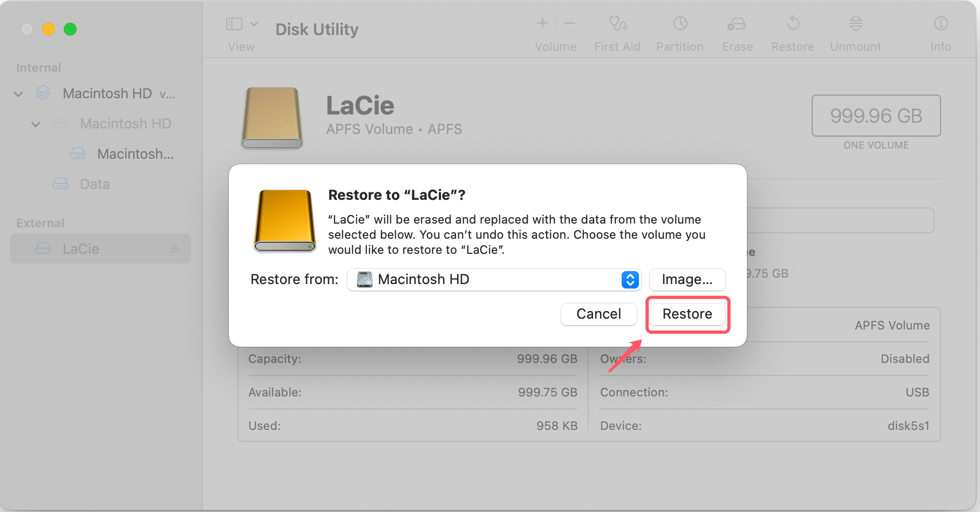980x512 pixels.
Task: Click the minus icon to remove a volume
Action: pyautogui.click(x=569, y=23)
